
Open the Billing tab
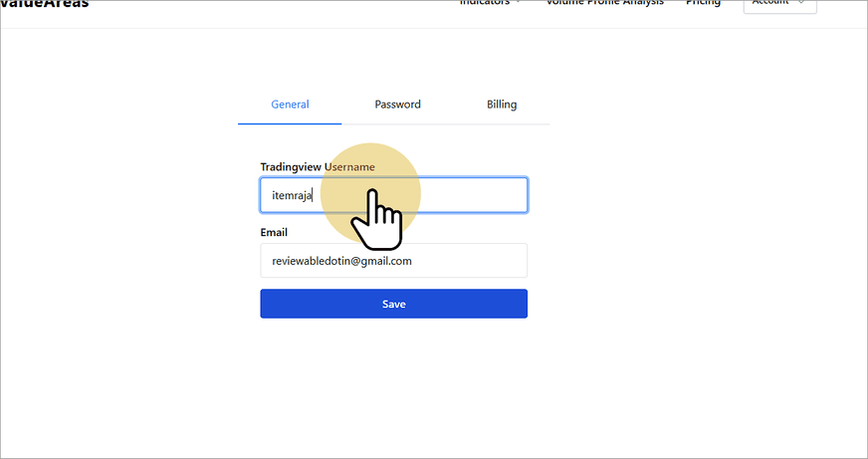(x=502, y=105)
